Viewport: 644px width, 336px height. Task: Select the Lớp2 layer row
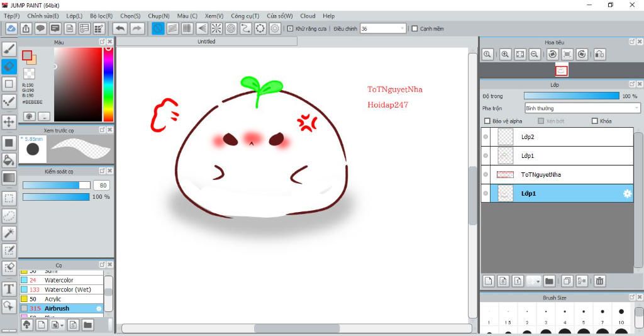click(x=557, y=137)
